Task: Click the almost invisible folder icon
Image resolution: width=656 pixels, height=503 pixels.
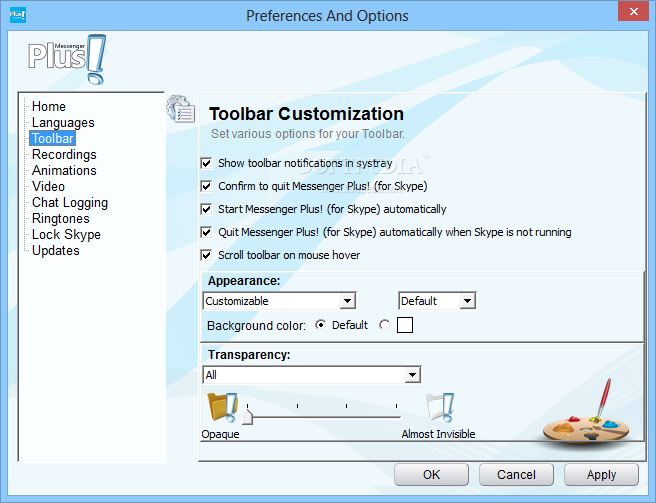Action: coord(440,407)
